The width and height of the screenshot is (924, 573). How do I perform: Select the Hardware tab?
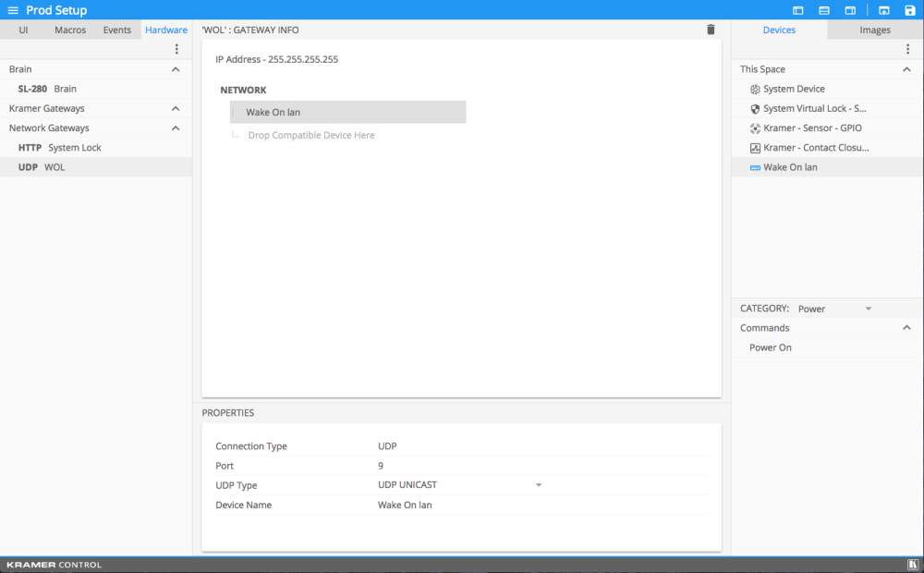coord(166,30)
